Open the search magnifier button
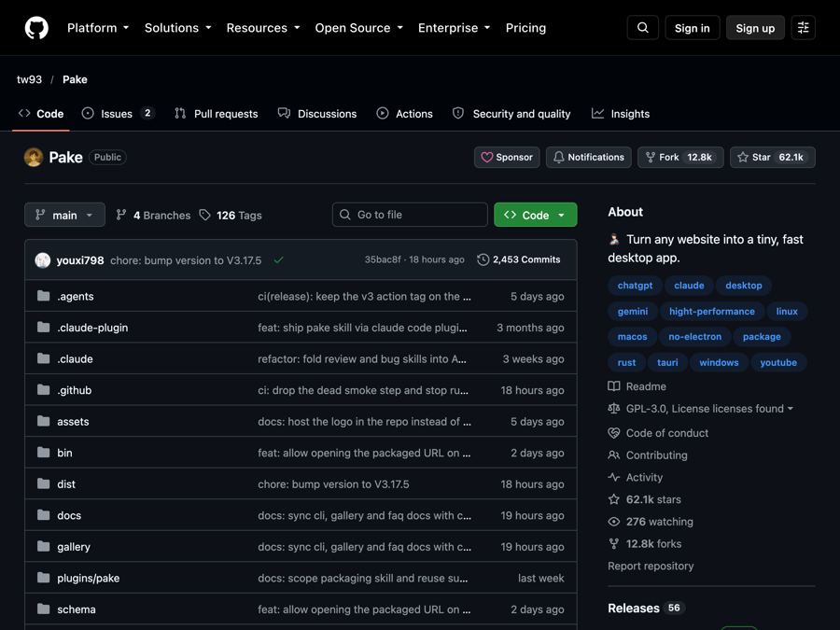The image size is (840, 630). pos(642,28)
